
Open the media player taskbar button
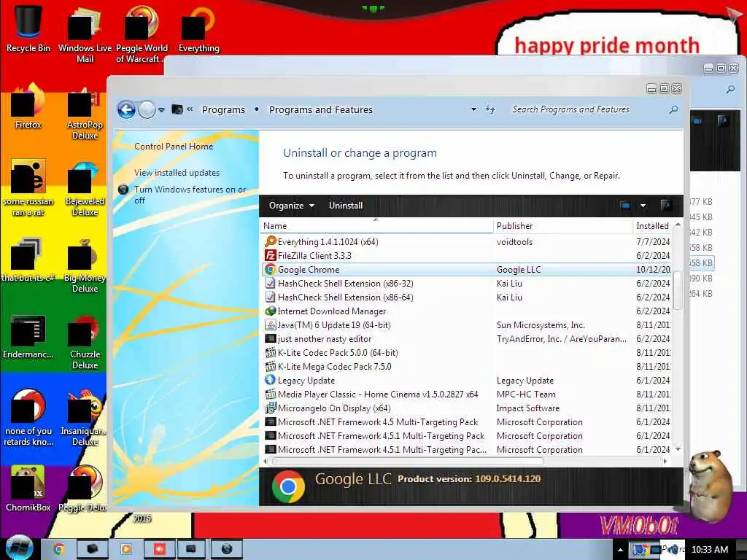125,549
